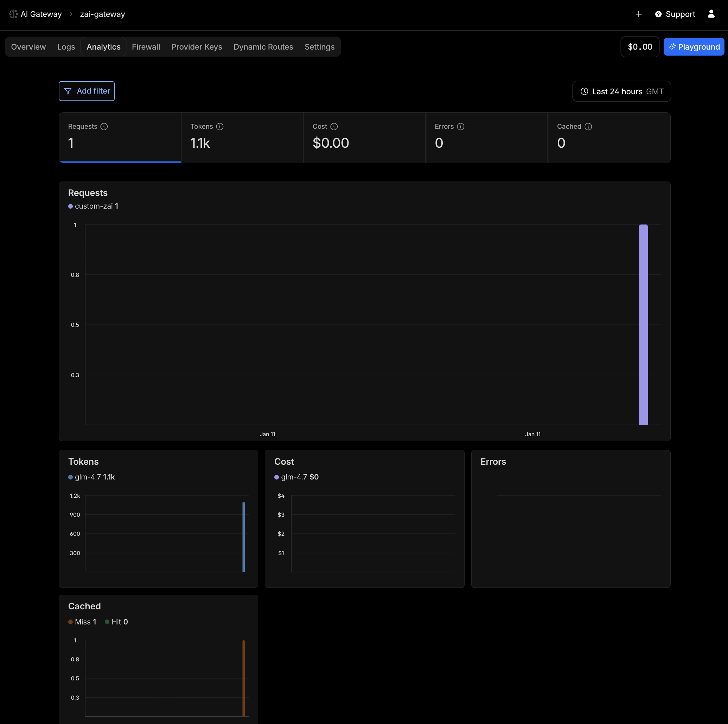Click the "glm-4.7 1.1k" legend text
Screen dimensions: 728x724
click(95, 477)
